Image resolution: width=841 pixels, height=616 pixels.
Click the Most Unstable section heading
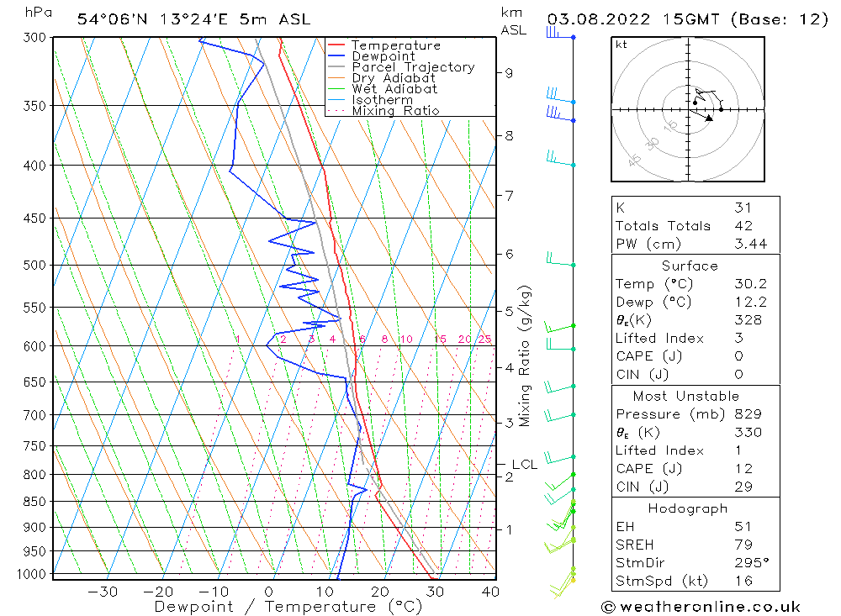(x=686, y=396)
